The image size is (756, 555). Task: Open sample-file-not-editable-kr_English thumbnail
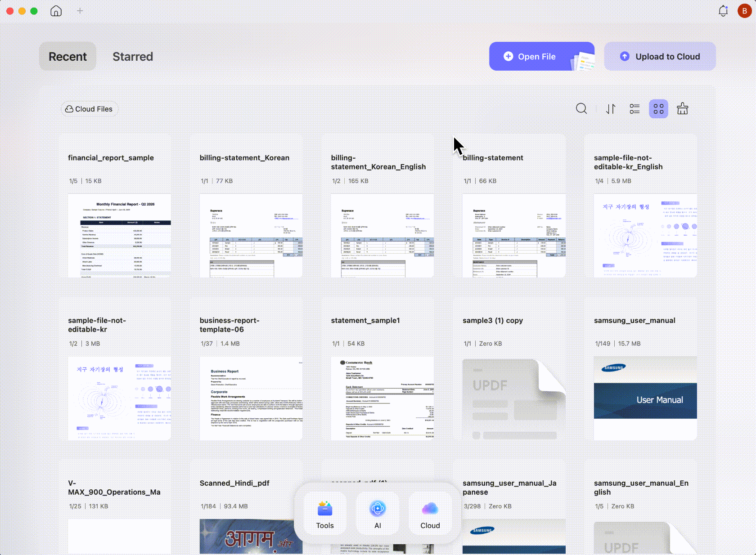tap(645, 235)
